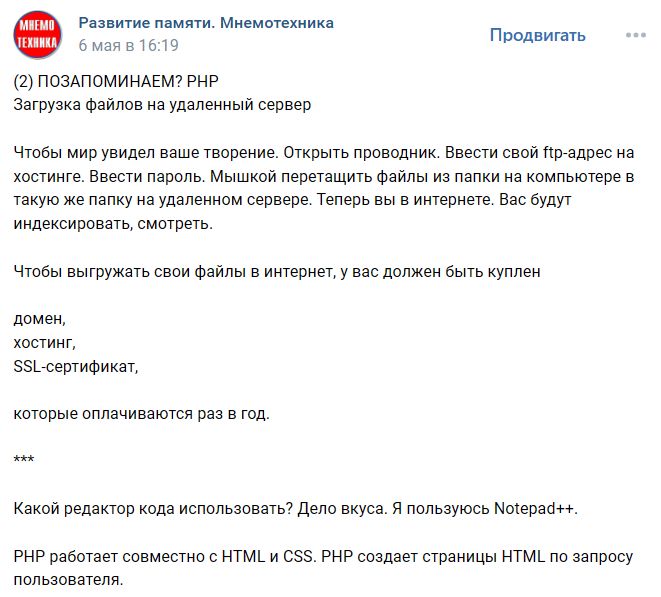Click the word Notepad++ in the post
The image size is (661, 597).
click(535, 508)
